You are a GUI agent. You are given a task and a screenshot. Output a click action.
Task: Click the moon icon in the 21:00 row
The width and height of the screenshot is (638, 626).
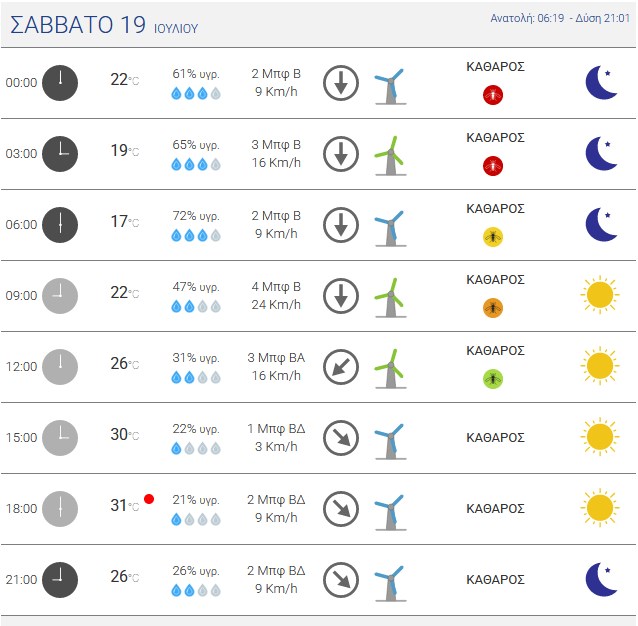601,579
